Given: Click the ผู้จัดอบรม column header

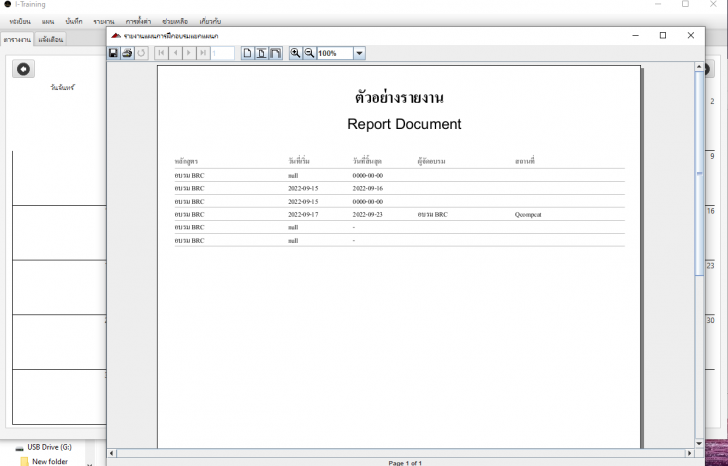Looking at the screenshot, I should pyautogui.click(x=431, y=161).
